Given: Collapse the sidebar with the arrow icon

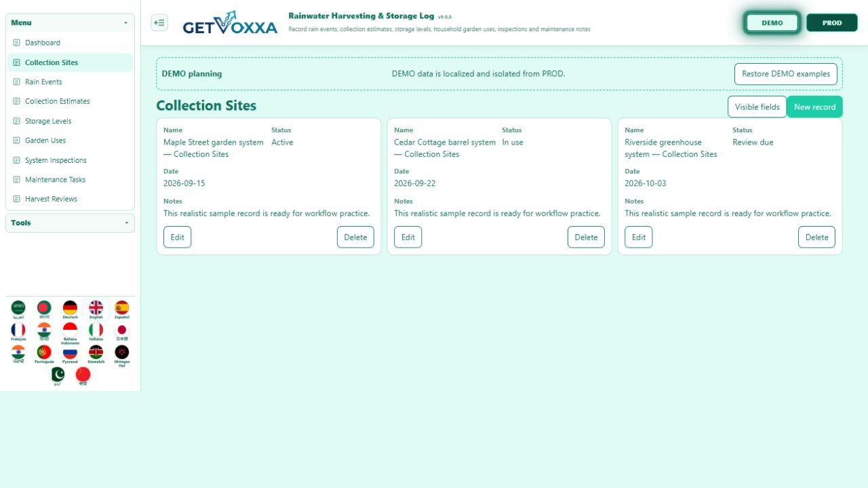Looking at the screenshot, I should 159,22.
